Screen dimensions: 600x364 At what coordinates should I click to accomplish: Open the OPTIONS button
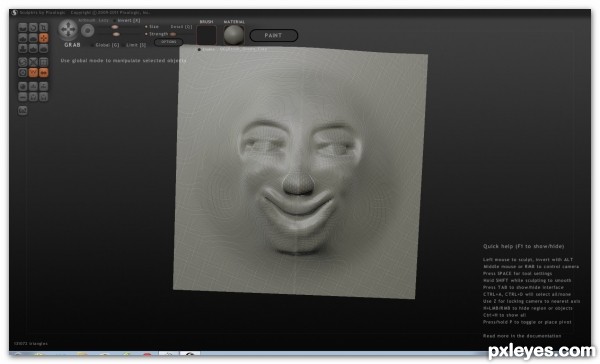pos(169,42)
